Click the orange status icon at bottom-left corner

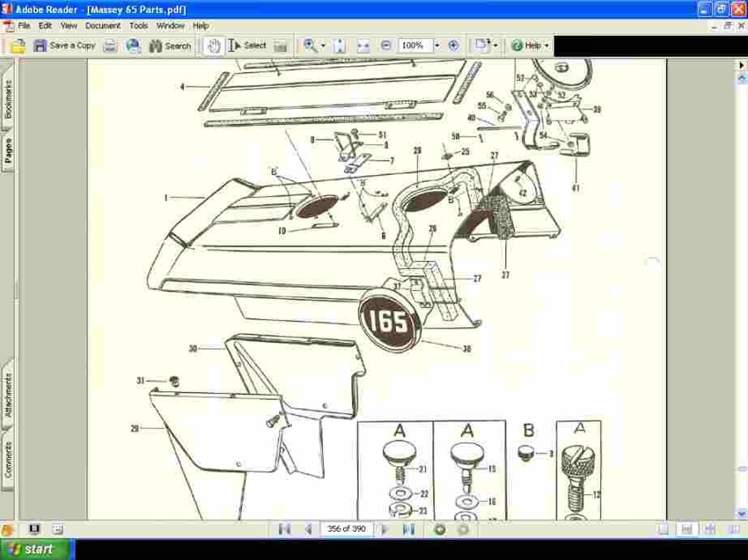(x=7, y=530)
